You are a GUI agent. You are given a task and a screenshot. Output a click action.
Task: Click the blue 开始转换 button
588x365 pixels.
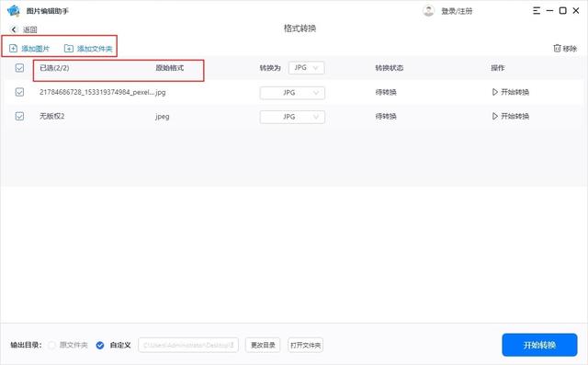[x=539, y=345]
